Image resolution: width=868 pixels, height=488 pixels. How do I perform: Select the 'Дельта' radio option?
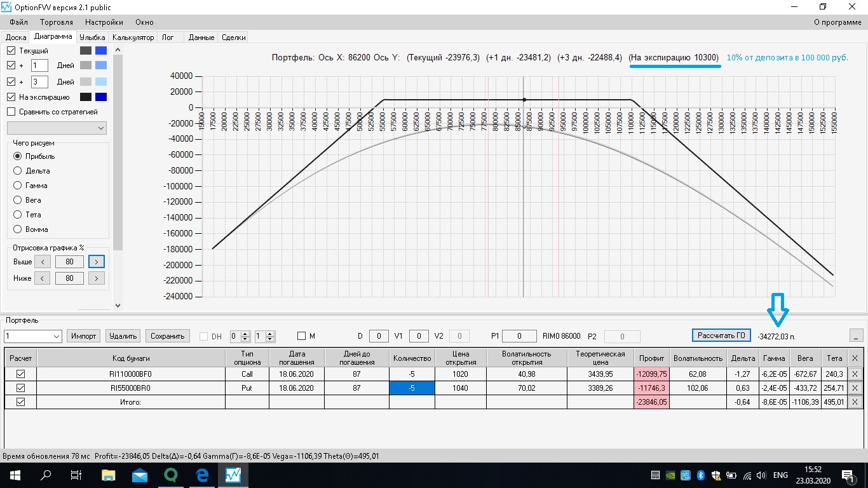(18, 171)
